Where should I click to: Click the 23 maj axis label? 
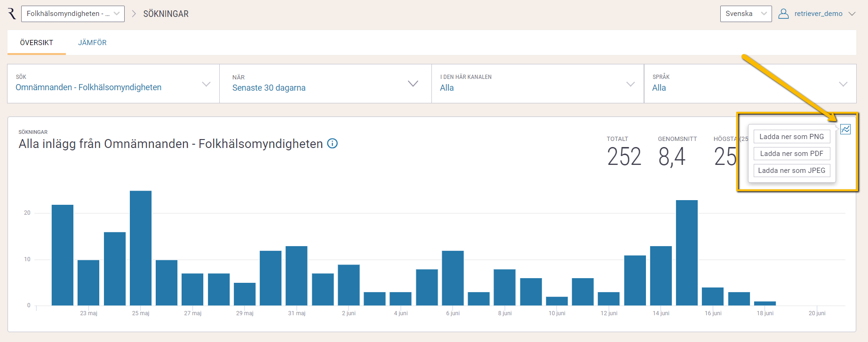[88, 313]
